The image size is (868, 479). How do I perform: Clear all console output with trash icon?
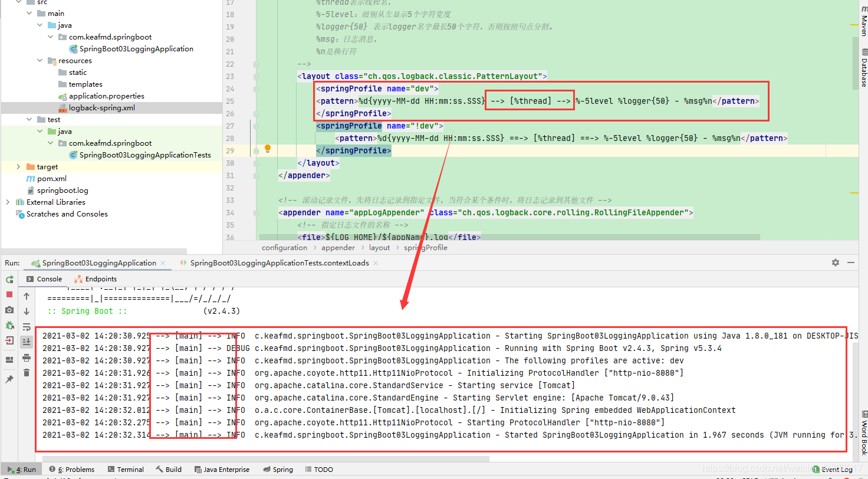(x=27, y=372)
